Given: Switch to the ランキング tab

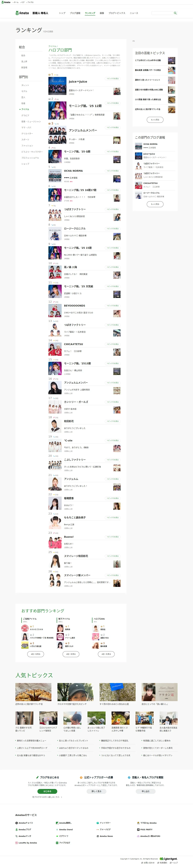Looking at the screenshot, I should click(90, 13).
